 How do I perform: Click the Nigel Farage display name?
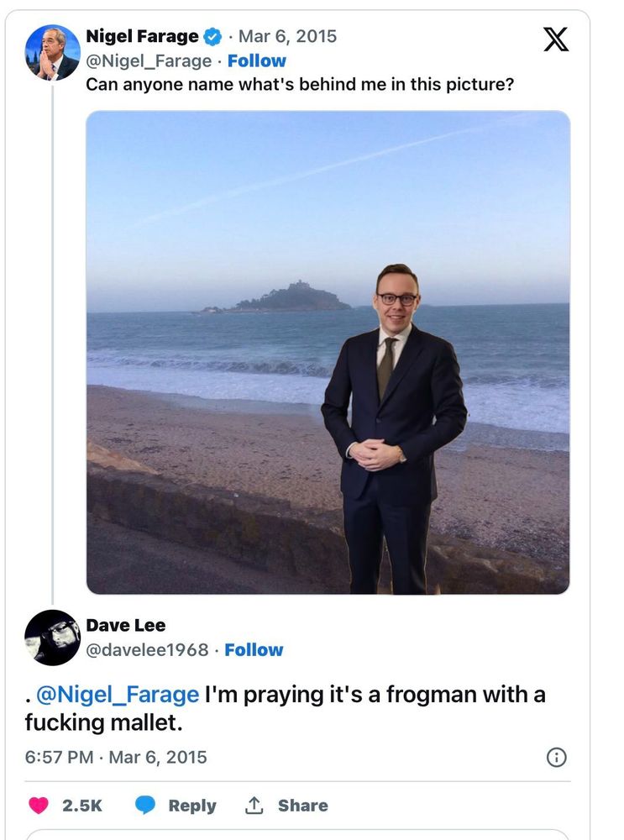[142, 36]
